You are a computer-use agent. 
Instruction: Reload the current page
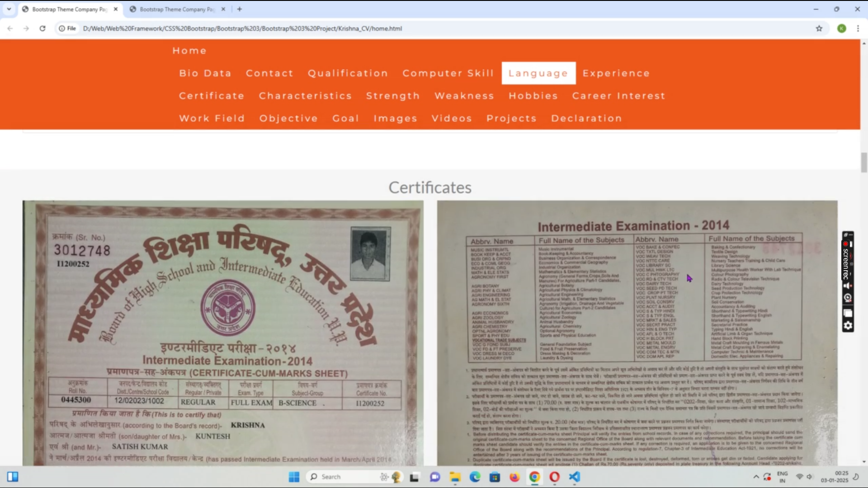pyautogui.click(x=42, y=28)
